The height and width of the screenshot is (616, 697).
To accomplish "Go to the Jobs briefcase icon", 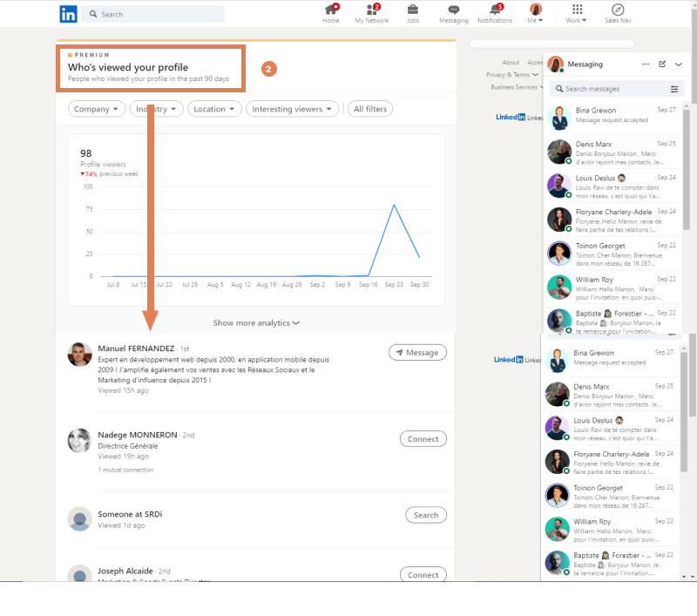I will coord(412,14).
